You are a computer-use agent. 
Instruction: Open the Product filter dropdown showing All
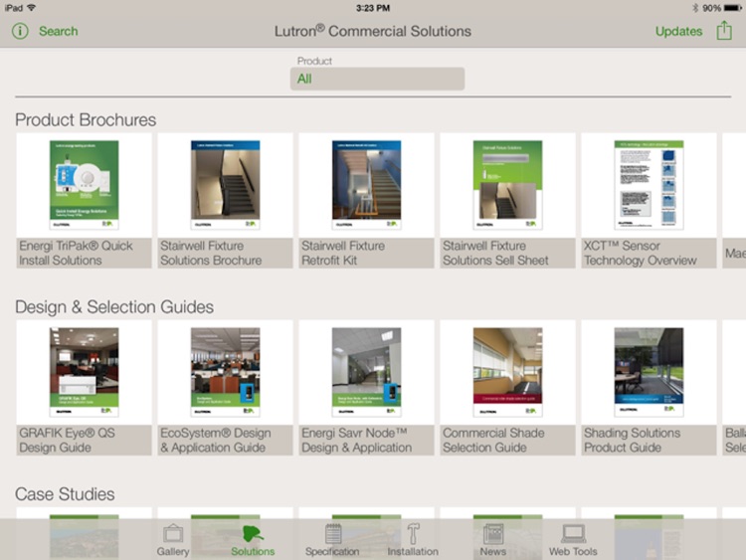click(377, 79)
